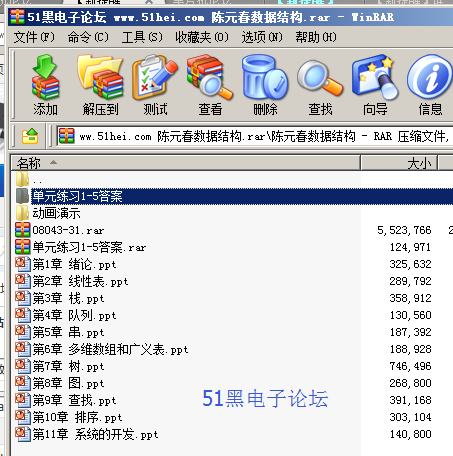Select file 第10章 排序.ppt
453x456 pixels.
point(77,417)
